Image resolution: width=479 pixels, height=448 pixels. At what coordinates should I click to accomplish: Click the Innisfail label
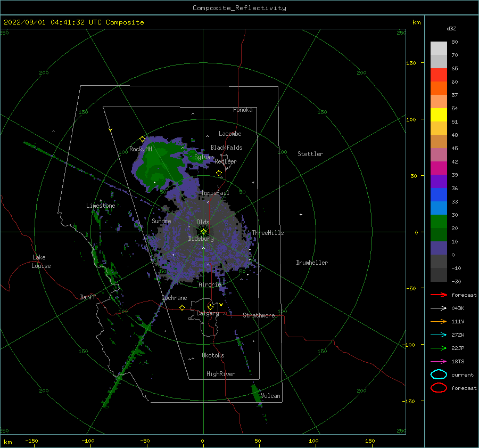click(215, 193)
